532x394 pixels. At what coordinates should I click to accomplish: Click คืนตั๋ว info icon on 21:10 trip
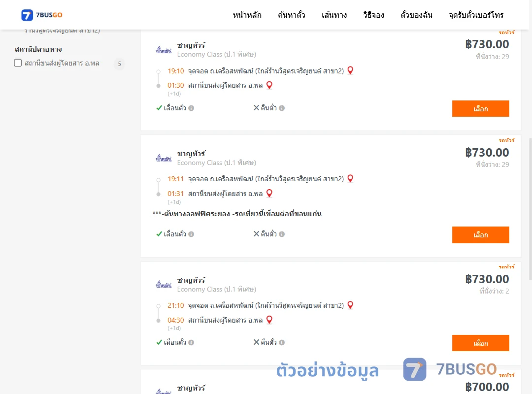tap(282, 342)
